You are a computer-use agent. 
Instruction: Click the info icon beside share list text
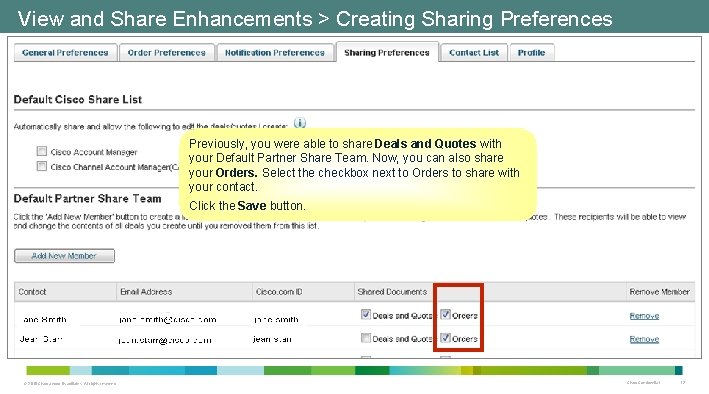300,123
